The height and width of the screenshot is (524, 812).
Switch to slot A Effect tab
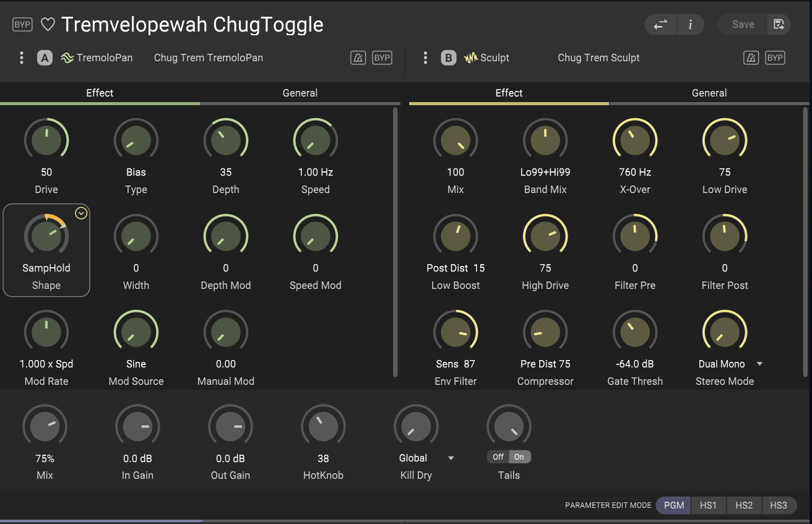tap(100, 93)
